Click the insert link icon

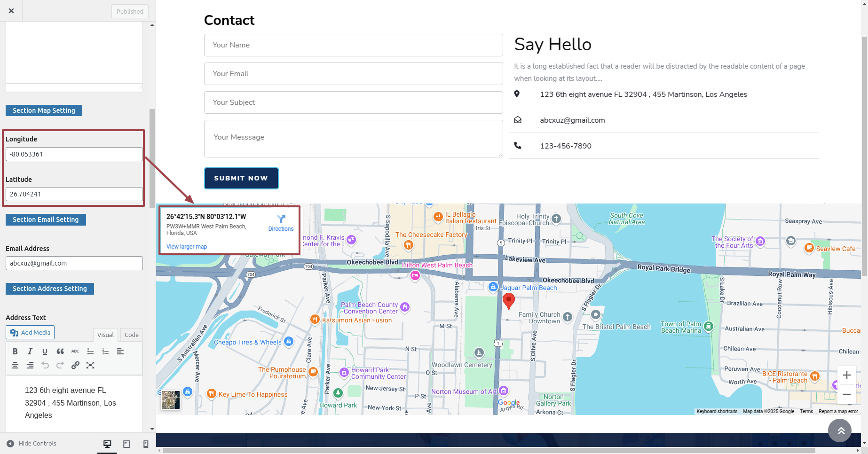75,365
